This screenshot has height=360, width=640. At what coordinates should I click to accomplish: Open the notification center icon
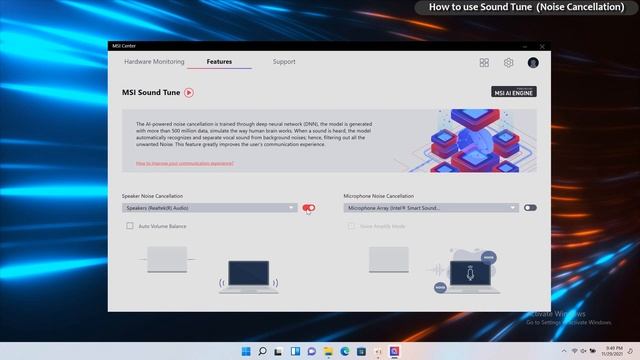(x=630, y=351)
